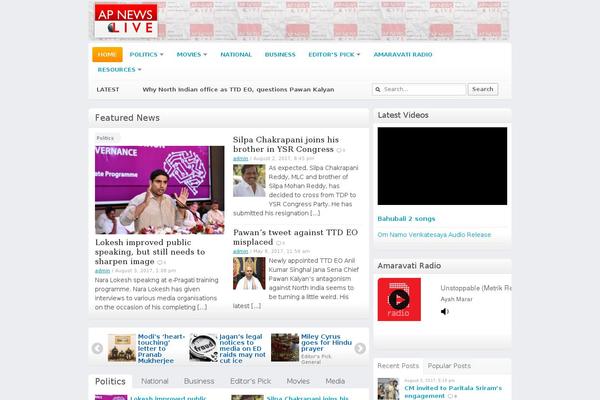This screenshot has width=600, height=400.
Task: Open Om Namo Venkatesaya Audio Release link
Action: pyautogui.click(x=434, y=235)
